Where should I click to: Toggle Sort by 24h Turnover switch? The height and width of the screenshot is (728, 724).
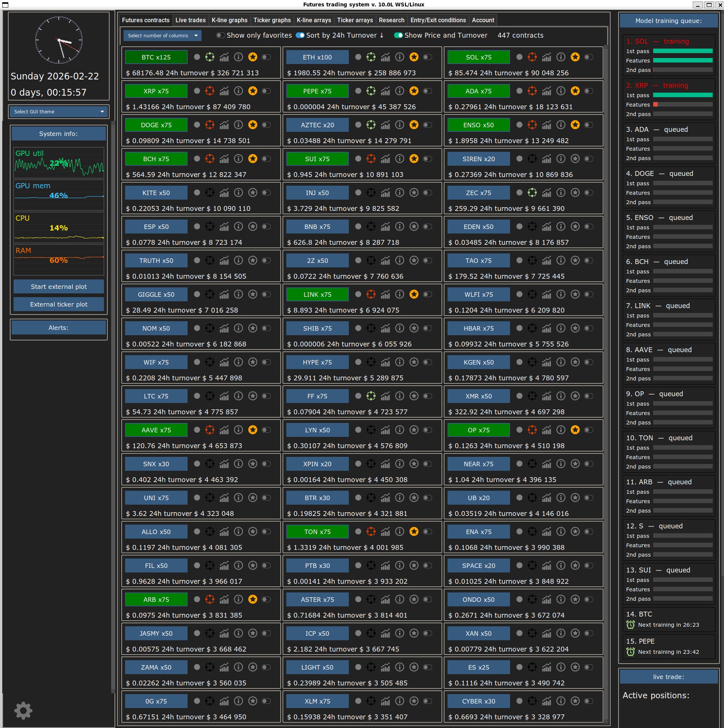(300, 35)
